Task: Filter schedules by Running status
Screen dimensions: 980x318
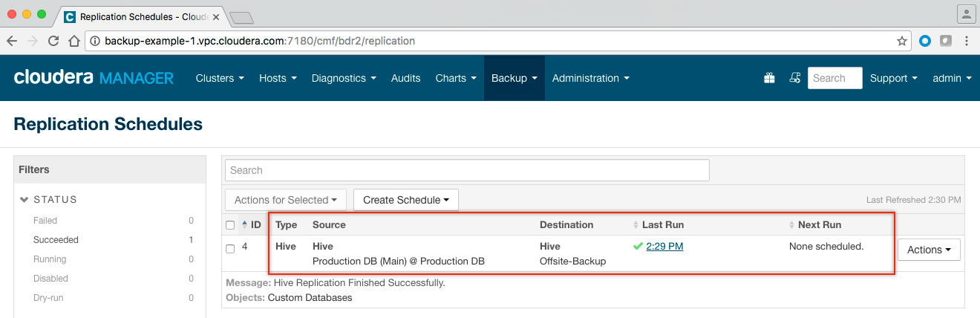Action: click(50, 259)
